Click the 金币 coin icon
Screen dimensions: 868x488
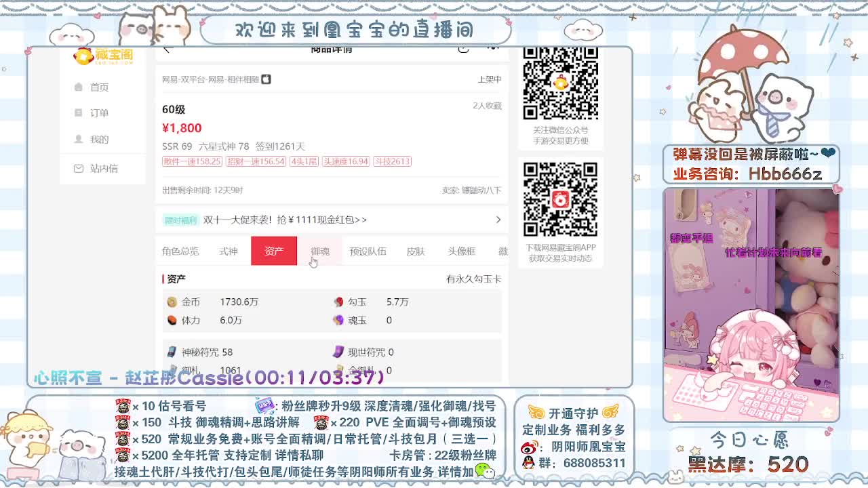[172, 302]
